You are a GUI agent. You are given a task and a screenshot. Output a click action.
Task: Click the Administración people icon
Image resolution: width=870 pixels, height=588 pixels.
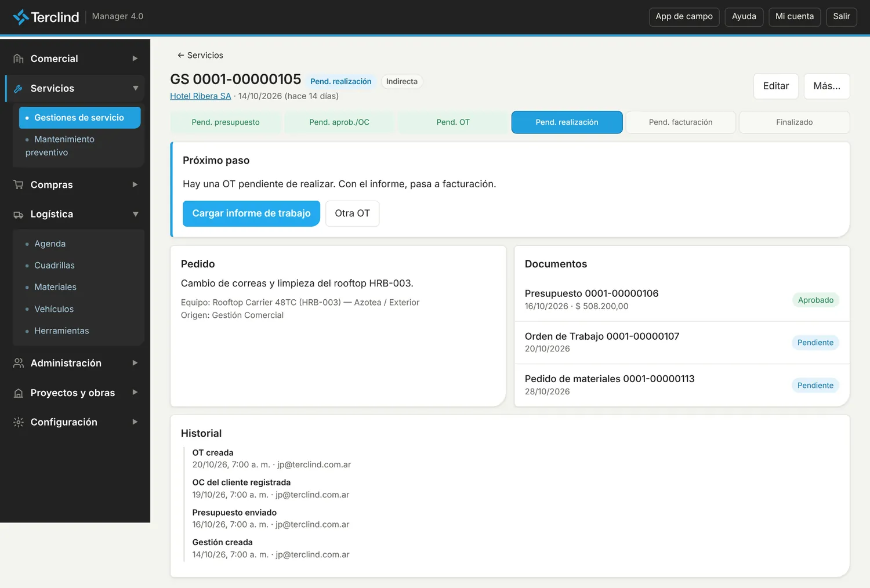pos(19,363)
